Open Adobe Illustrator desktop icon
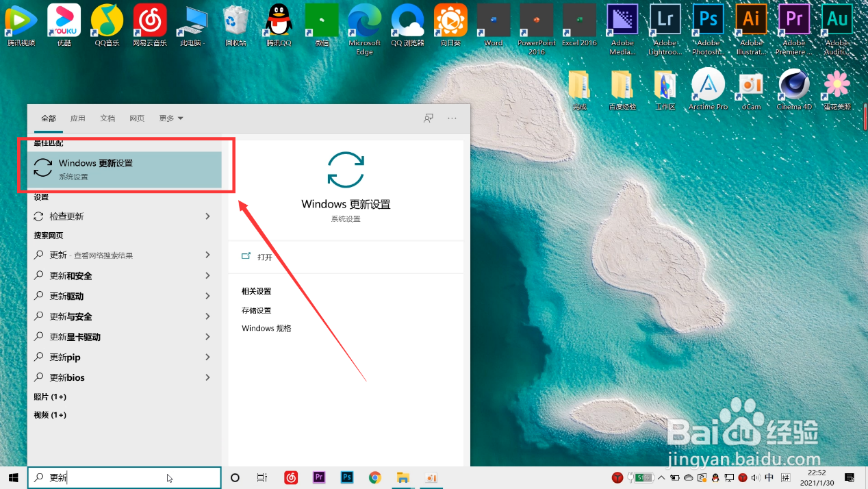 point(751,29)
